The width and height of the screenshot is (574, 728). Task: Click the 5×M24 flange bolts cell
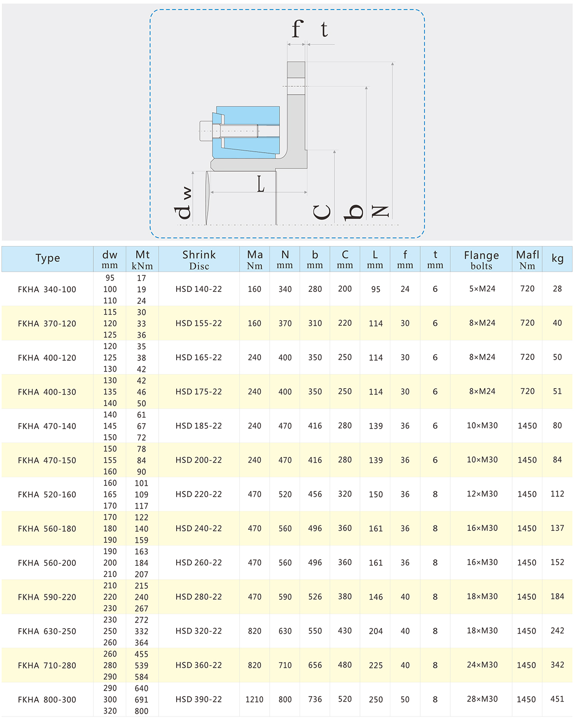click(x=482, y=289)
